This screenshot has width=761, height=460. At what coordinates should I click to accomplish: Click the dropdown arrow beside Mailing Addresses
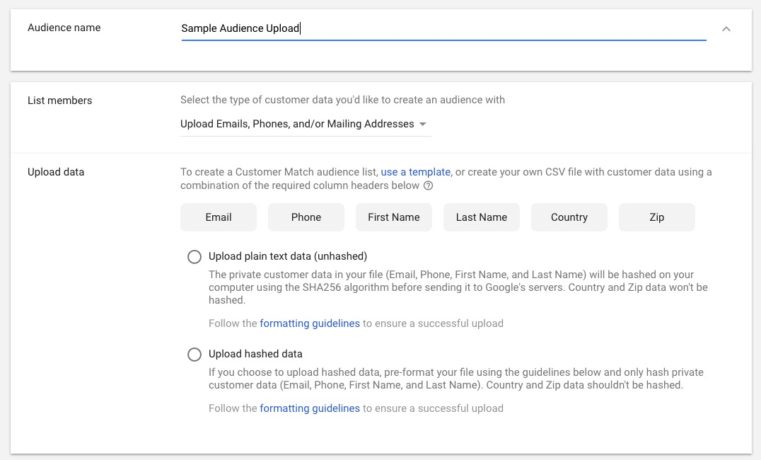424,124
